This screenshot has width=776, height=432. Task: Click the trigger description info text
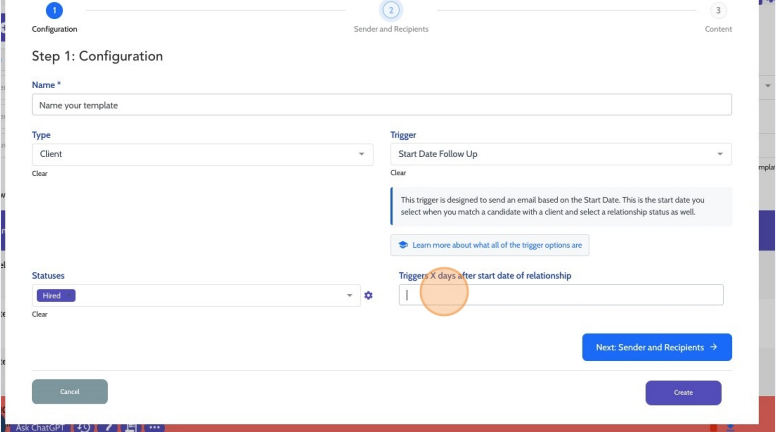pyautogui.click(x=552, y=206)
